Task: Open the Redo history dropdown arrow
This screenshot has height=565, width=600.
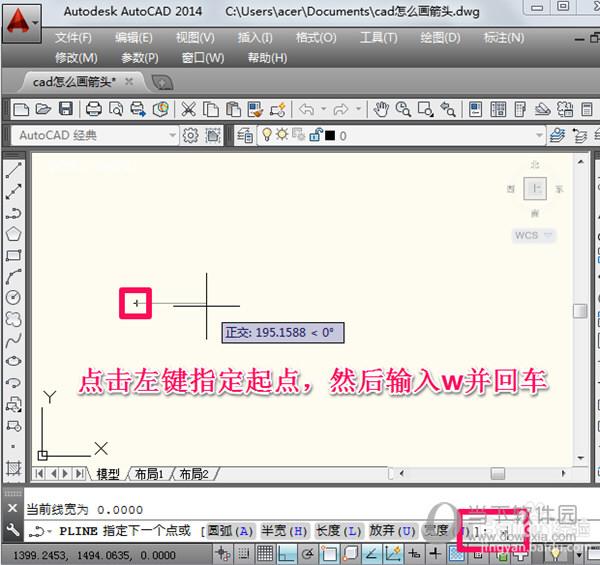Action: point(359,109)
